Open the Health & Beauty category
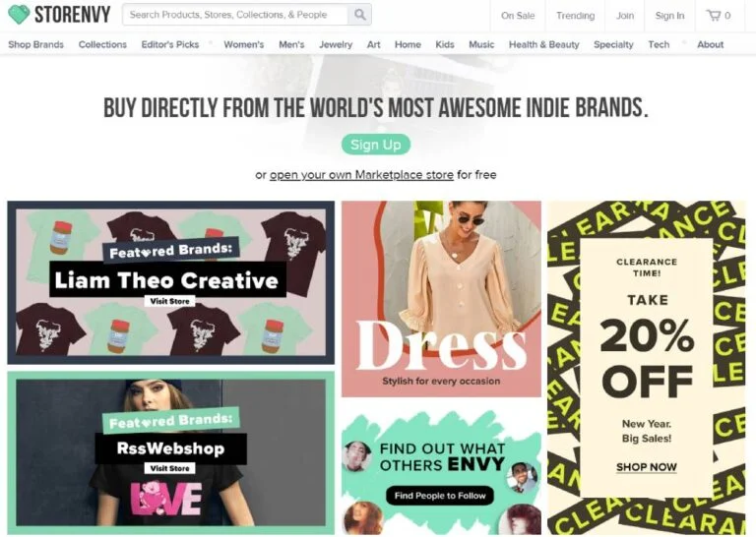Viewport: 756px width, 537px height. [543, 44]
